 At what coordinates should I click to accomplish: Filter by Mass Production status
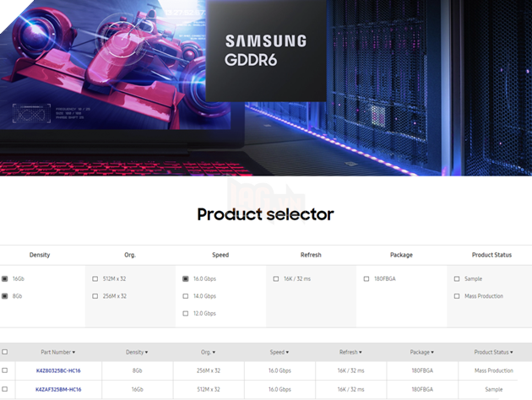tap(457, 296)
